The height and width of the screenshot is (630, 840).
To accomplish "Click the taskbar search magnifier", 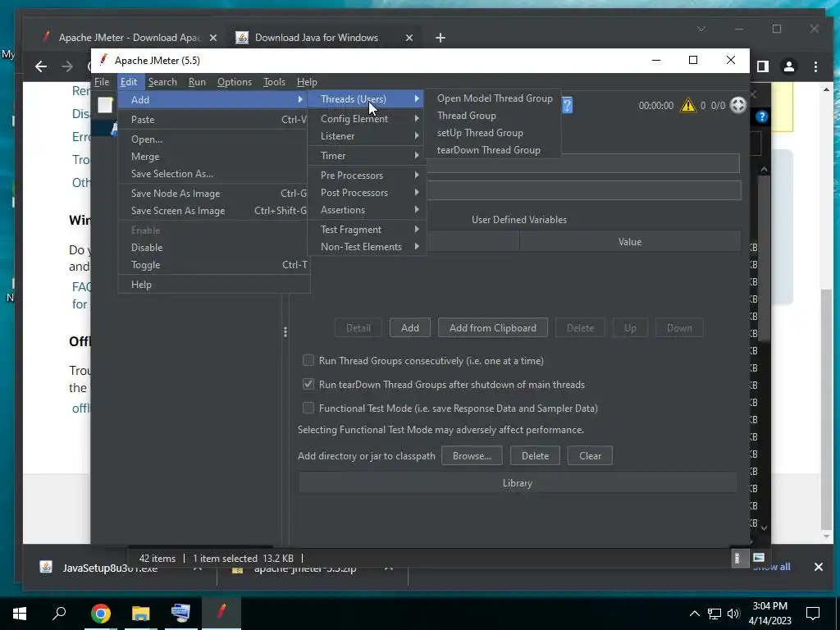I will click(x=59, y=613).
